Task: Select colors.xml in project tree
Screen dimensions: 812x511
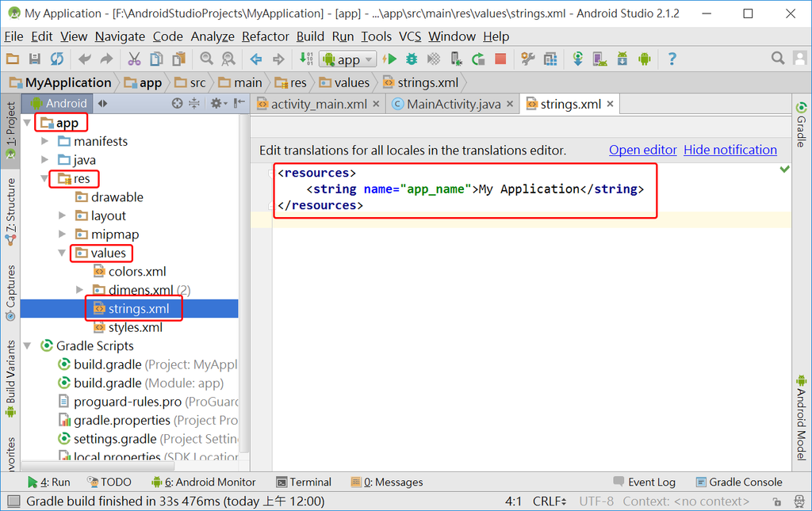Action: click(129, 272)
